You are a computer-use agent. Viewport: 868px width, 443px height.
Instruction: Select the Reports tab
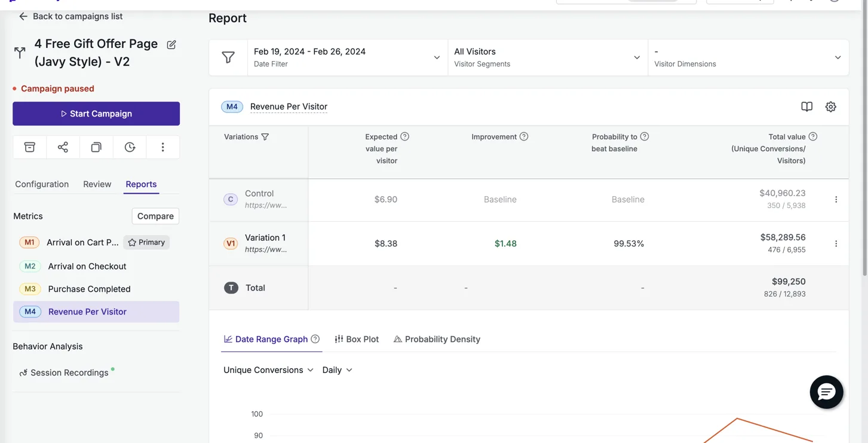(x=141, y=184)
